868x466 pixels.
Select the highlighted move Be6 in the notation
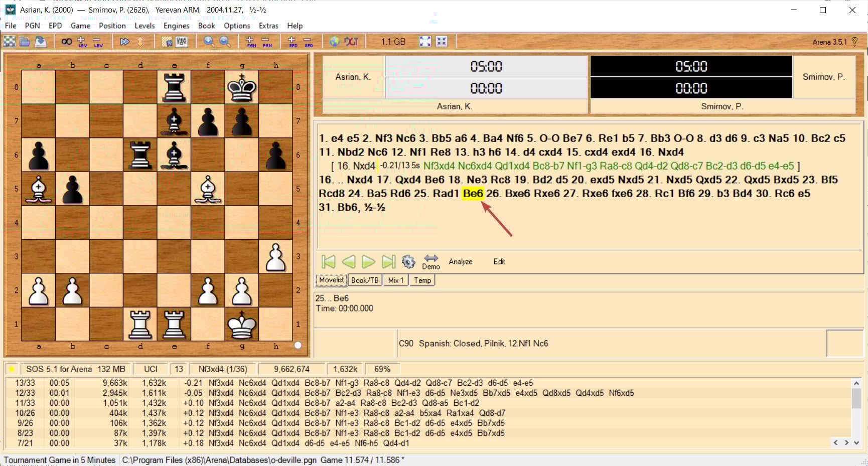coord(472,193)
